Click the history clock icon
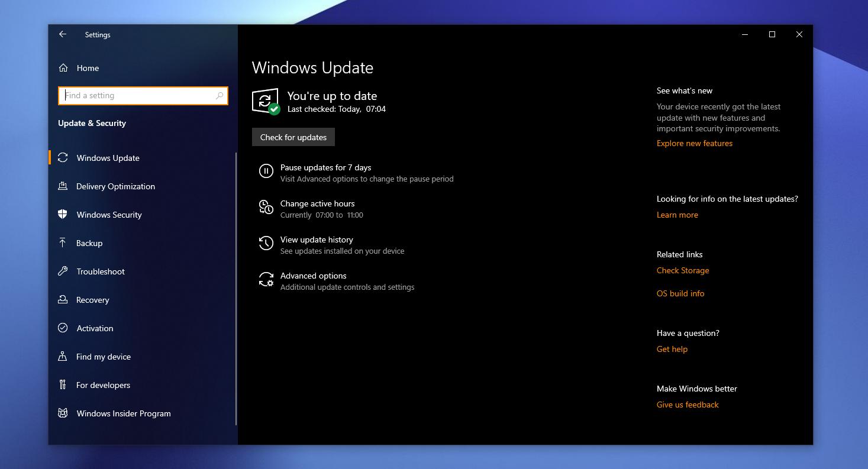 click(266, 243)
